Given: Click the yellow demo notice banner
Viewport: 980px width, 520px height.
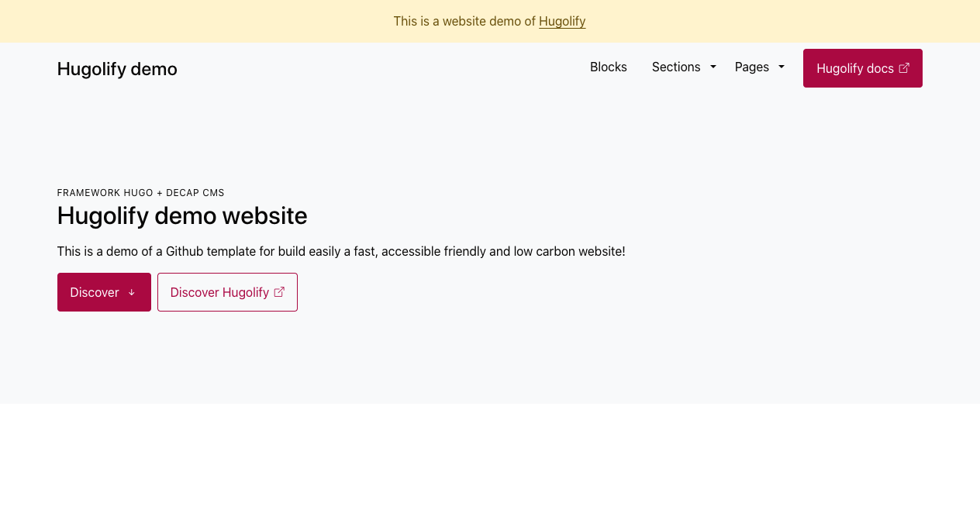Looking at the screenshot, I should click(490, 21).
